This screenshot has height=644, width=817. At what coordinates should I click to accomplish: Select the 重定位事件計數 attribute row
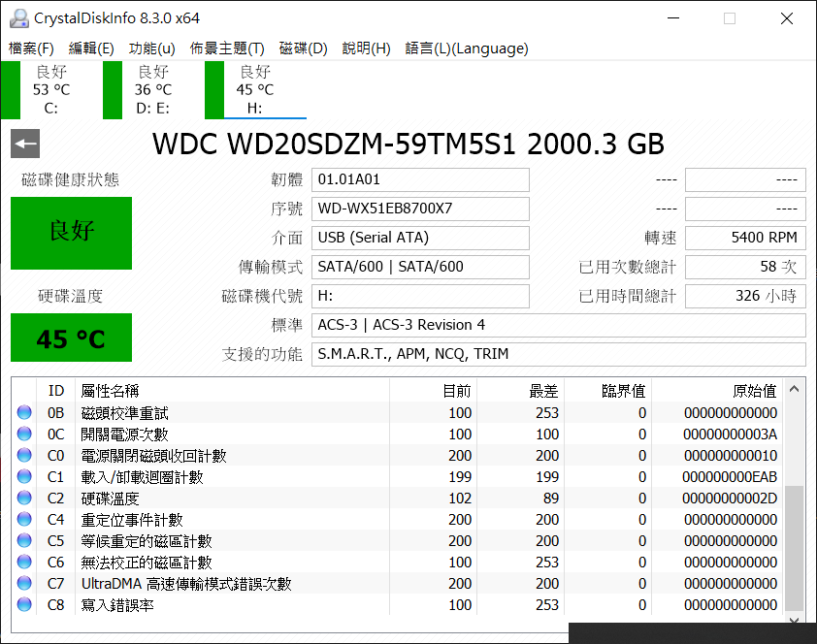pos(397,520)
